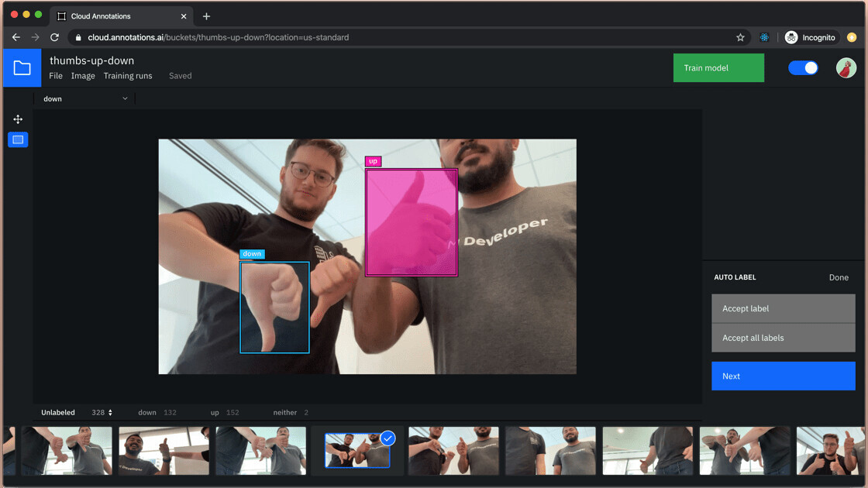Select the pink 'up' bounding box
Screen dimensions: 868x488
[x=412, y=222]
